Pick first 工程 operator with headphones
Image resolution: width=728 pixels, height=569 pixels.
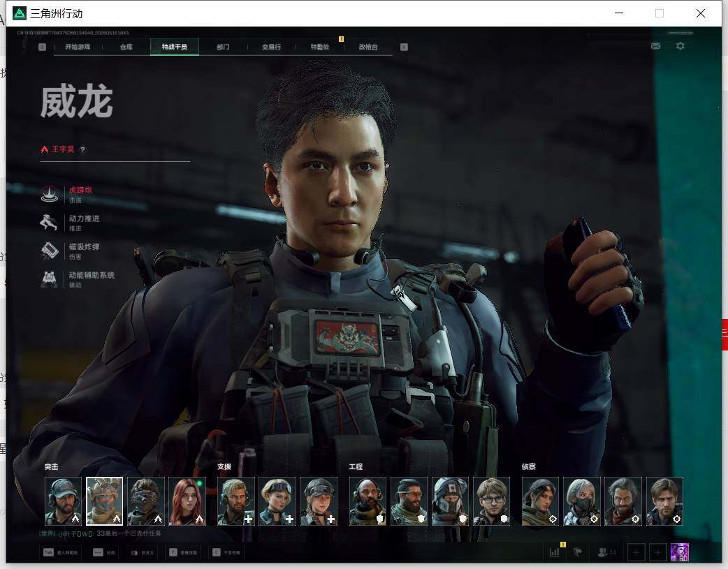click(x=367, y=501)
